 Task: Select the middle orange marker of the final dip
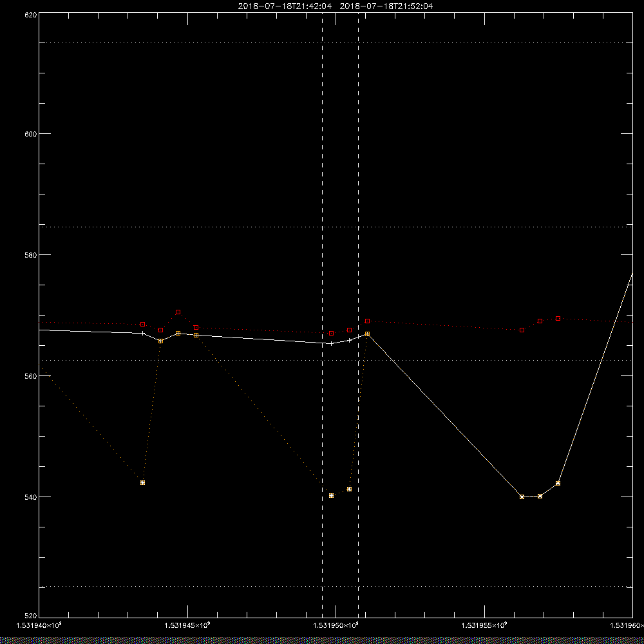point(540,496)
